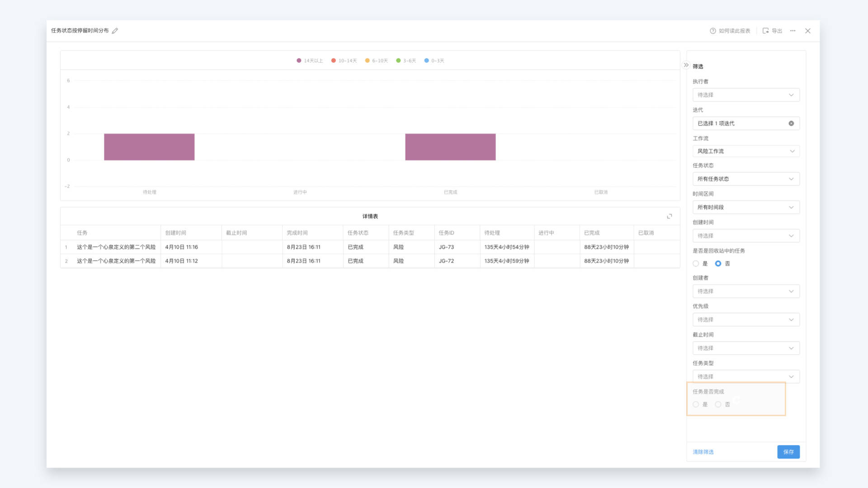
Task: Clear the selected 迭代 filter
Action: tap(791, 123)
